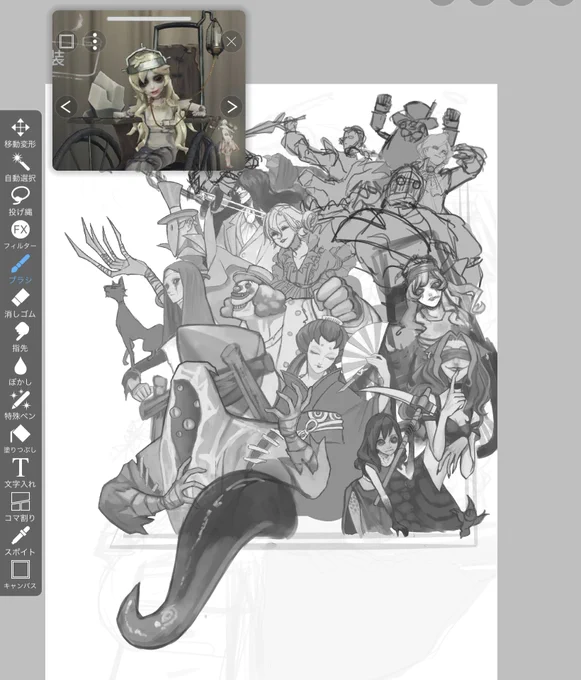Open the キャンバス canvas tool

tap(20, 575)
